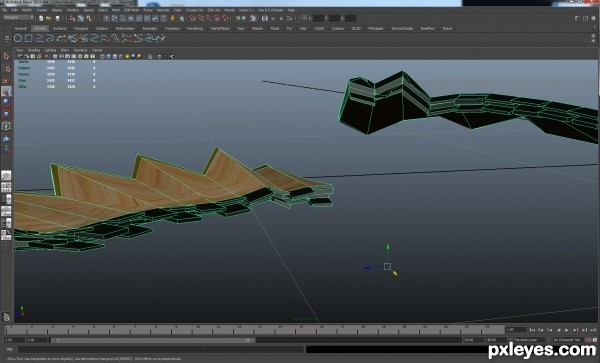Click Go to Start of playback range
The image size is (600, 363).
[532, 330]
